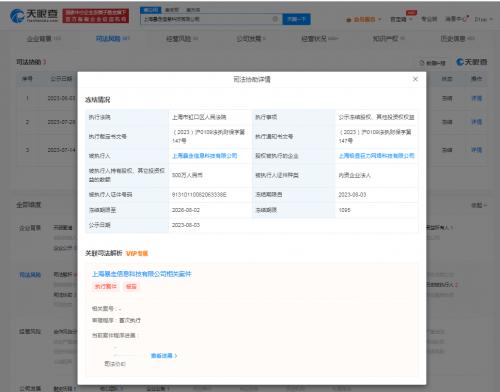Select the amount 500万人民币
The width and height of the screenshot is (500, 392).
point(187,175)
